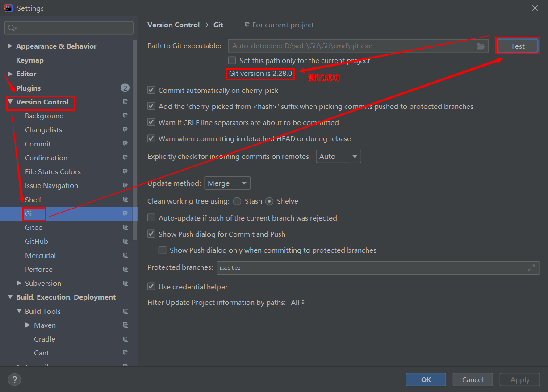The width and height of the screenshot is (548, 392).
Task: Click the folder browse icon for Git executable path
Action: pos(481,46)
